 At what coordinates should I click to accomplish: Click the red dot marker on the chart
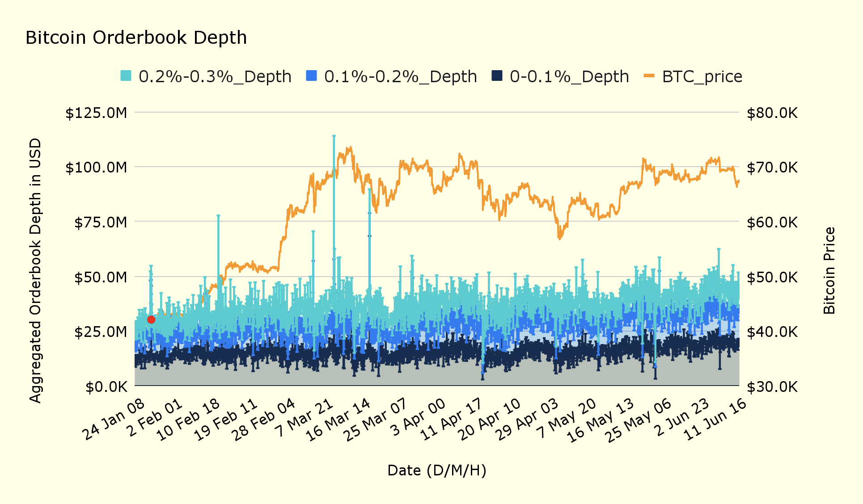tap(151, 319)
